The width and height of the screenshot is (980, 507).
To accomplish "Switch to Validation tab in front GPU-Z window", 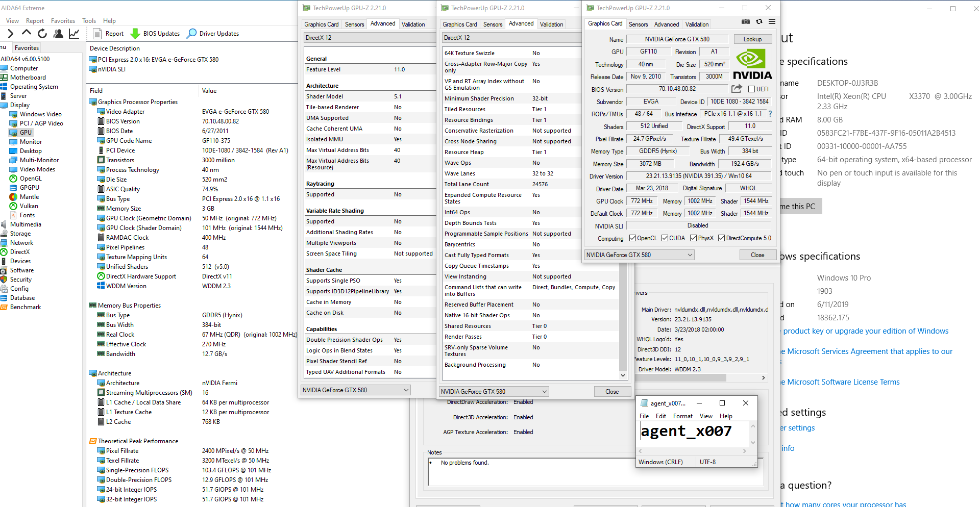I will (697, 24).
